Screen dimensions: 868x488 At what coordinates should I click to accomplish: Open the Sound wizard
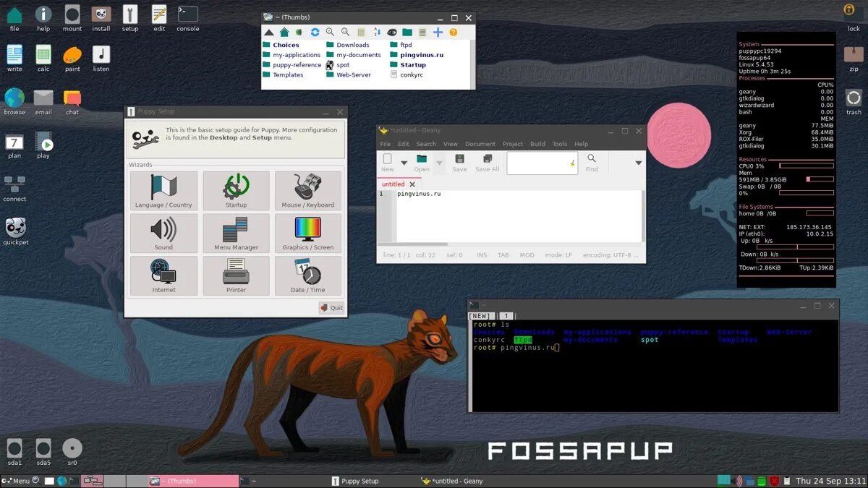click(x=163, y=234)
